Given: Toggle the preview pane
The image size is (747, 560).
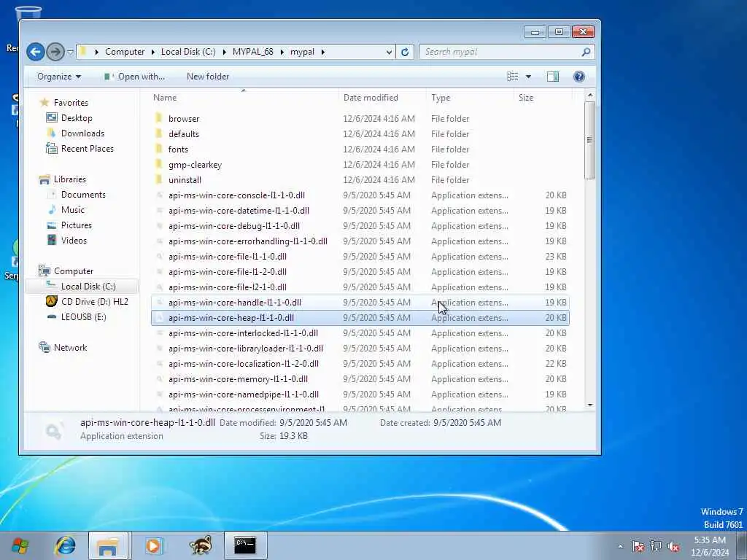Looking at the screenshot, I should click(x=553, y=77).
